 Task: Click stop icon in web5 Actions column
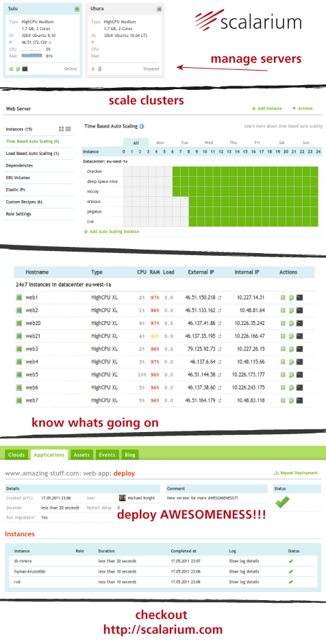[x=283, y=375]
